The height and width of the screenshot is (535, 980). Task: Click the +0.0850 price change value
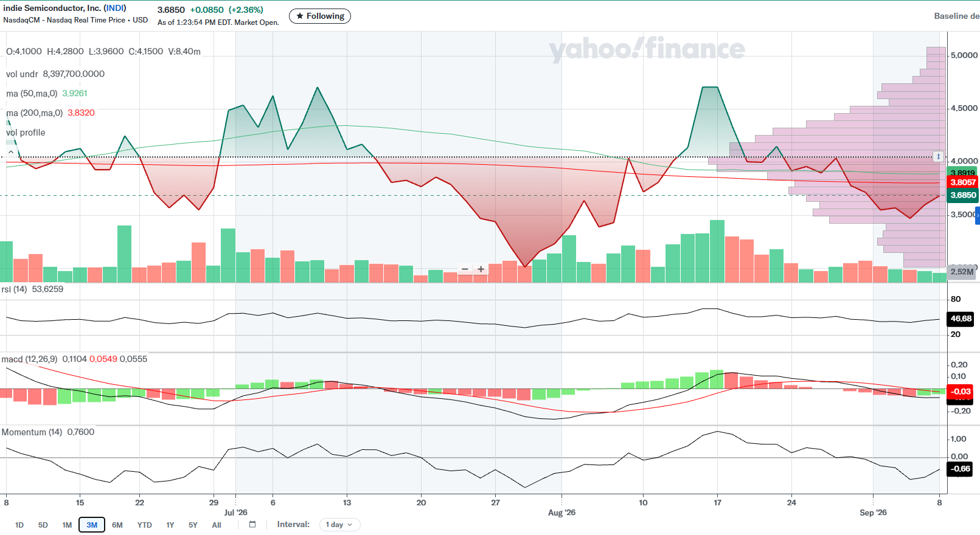coord(207,10)
